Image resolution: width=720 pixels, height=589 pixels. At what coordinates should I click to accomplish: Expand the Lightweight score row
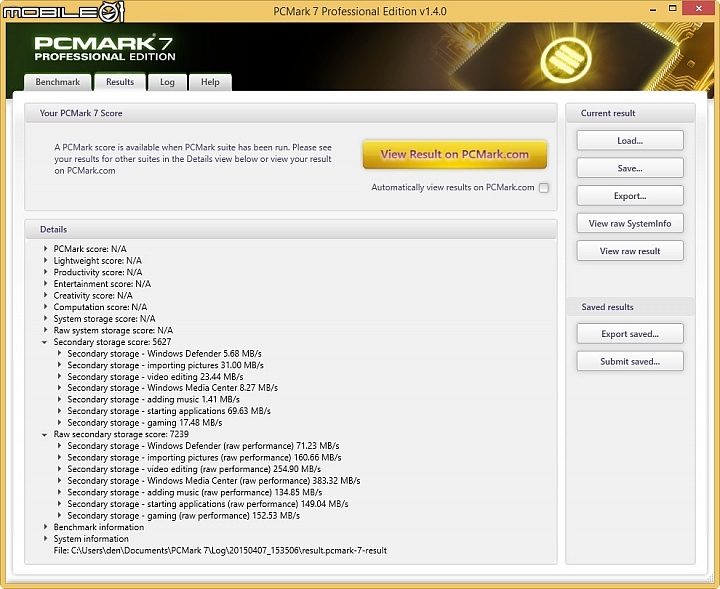[x=45, y=260]
